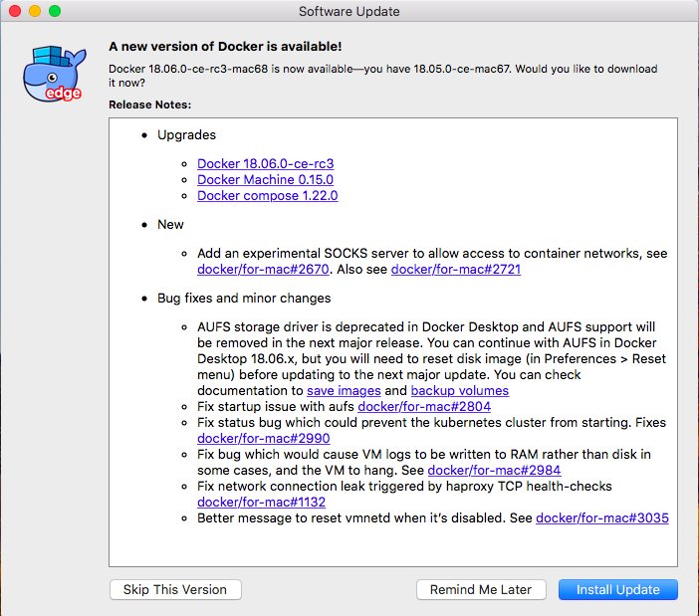699x616 pixels.
Task: Click the Install Update button
Action: click(618, 589)
